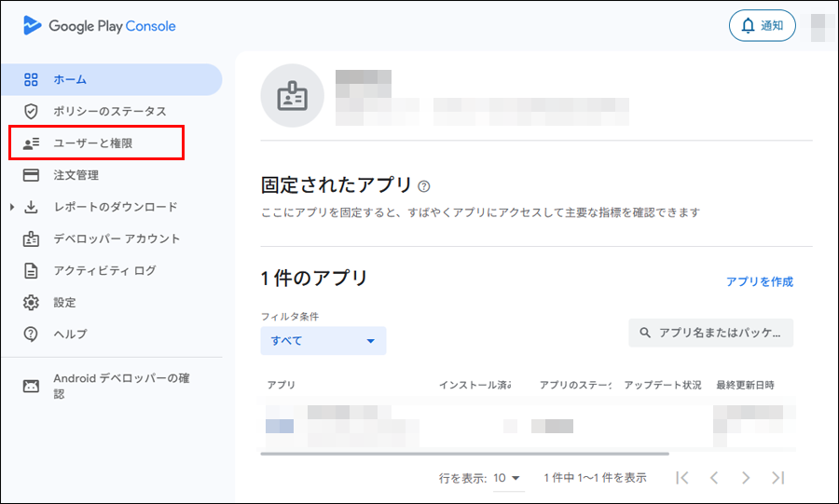Click the 1 件中 1〜1 件を表示 text

tap(595, 478)
